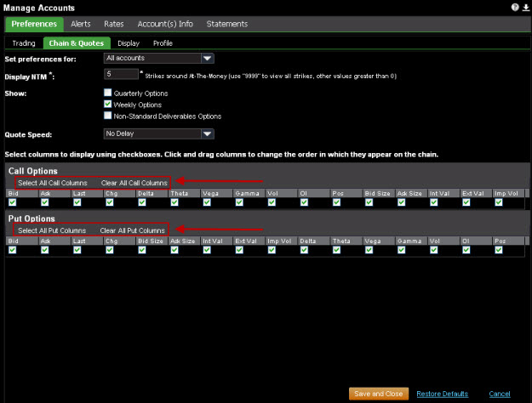Uncheck the Put Options Bid column

(x=13, y=250)
